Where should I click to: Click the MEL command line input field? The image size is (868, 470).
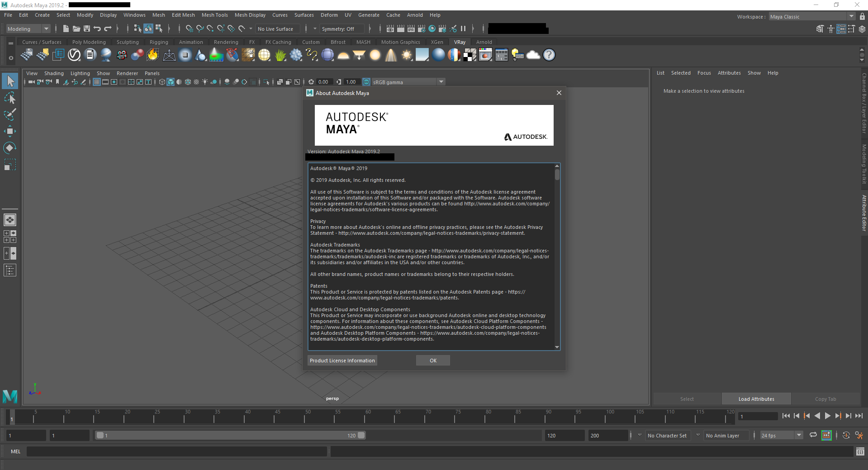click(176, 451)
